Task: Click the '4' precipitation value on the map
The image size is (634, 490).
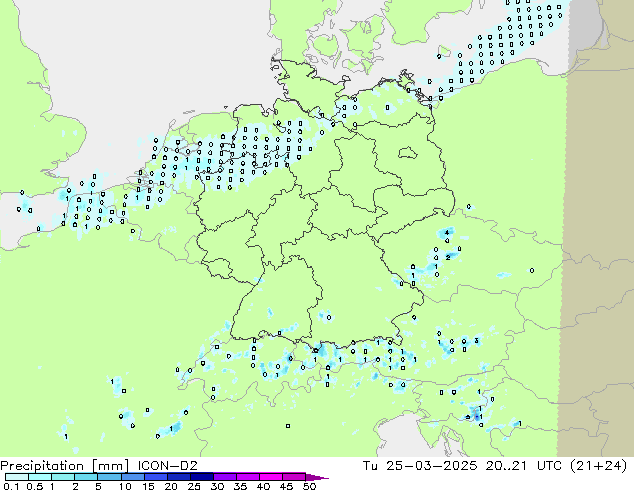Action: pos(447,233)
